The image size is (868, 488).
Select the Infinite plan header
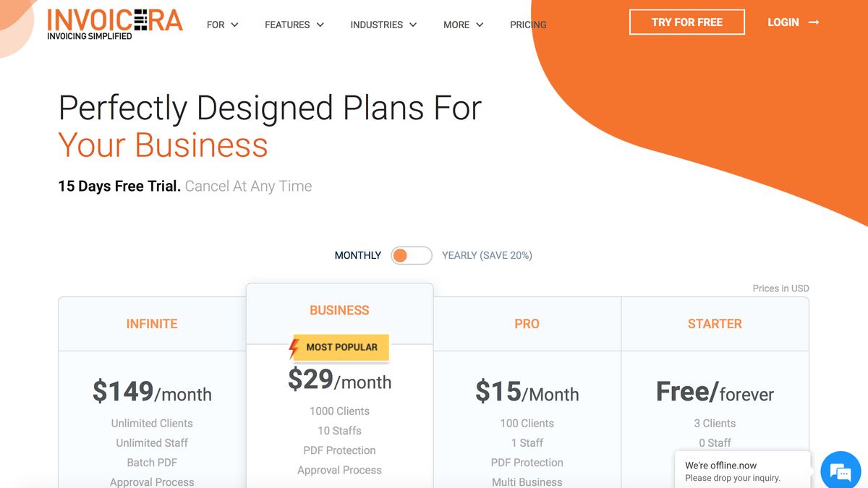(152, 324)
